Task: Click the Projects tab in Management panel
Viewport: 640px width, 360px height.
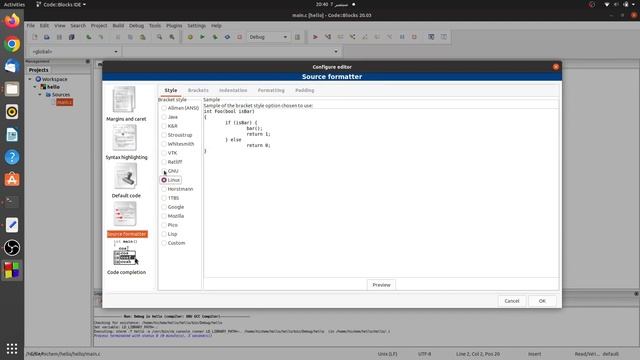Action: coord(38,70)
